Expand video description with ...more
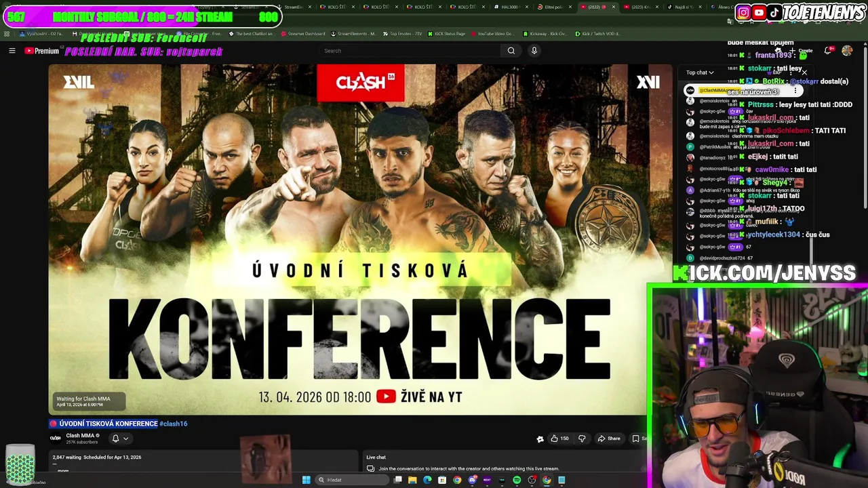The image size is (868, 488). 62,470
